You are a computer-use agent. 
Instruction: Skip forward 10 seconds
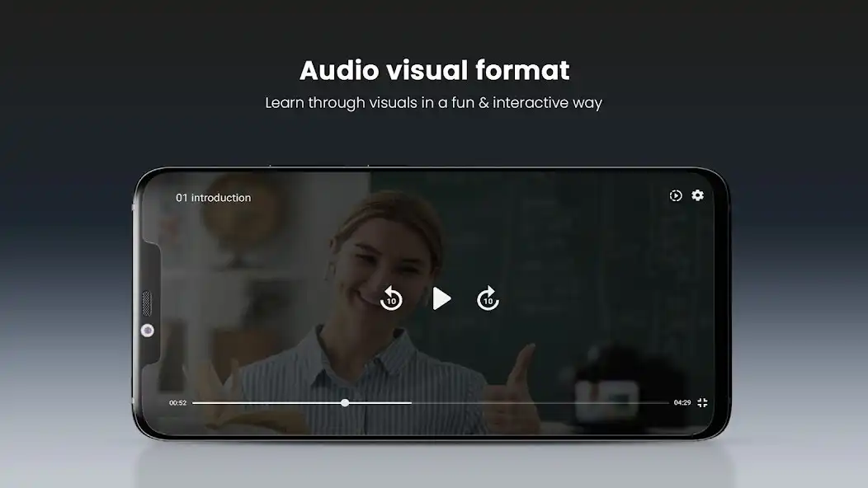488,298
